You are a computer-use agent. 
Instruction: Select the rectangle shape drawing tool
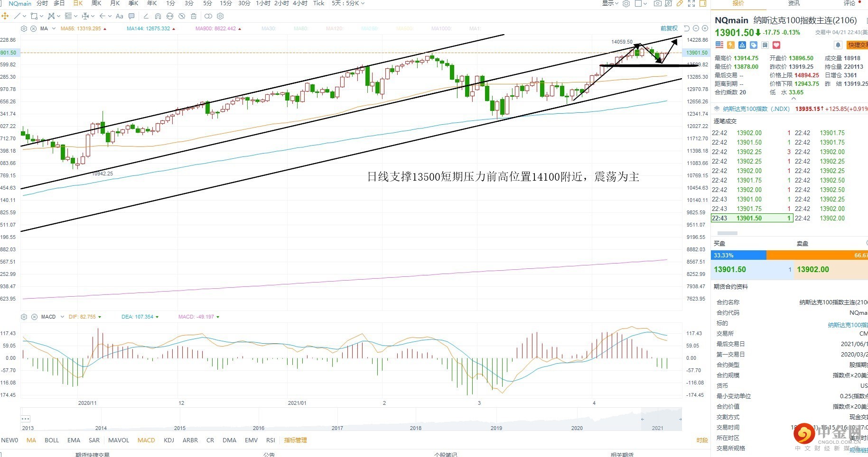click(34, 16)
